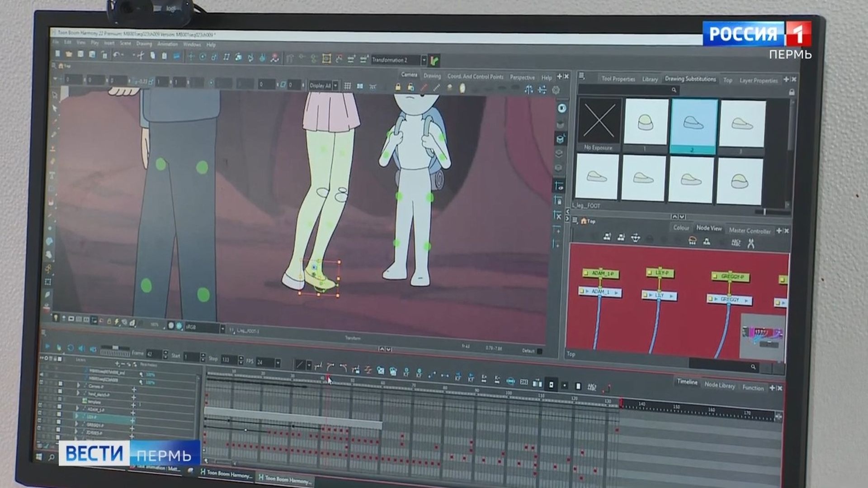This screenshot has width=868, height=488.
Task: Click the gear settings icon in Camera toolbar
Action: click(556, 90)
